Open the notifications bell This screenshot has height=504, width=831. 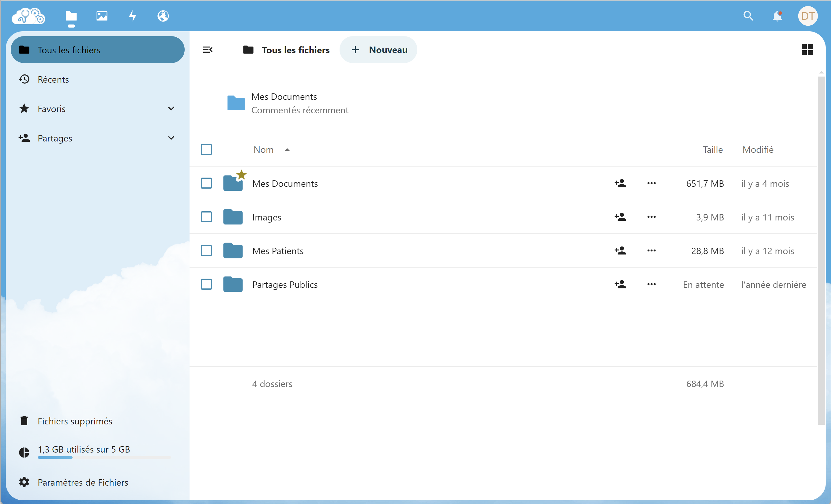(777, 16)
